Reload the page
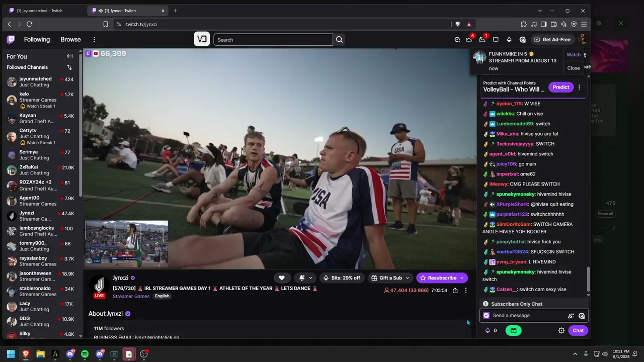The height and width of the screenshot is (362, 644). (29, 24)
